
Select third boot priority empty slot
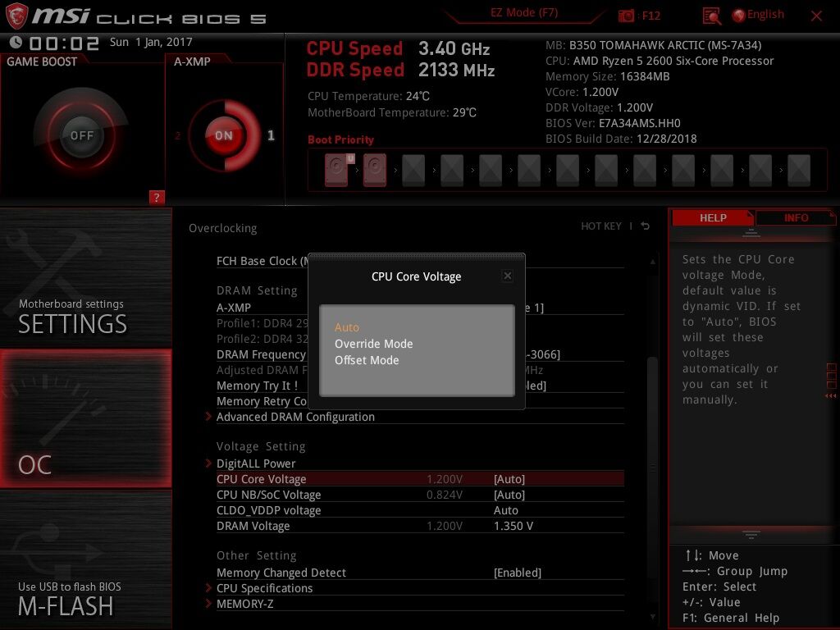(413, 171)
